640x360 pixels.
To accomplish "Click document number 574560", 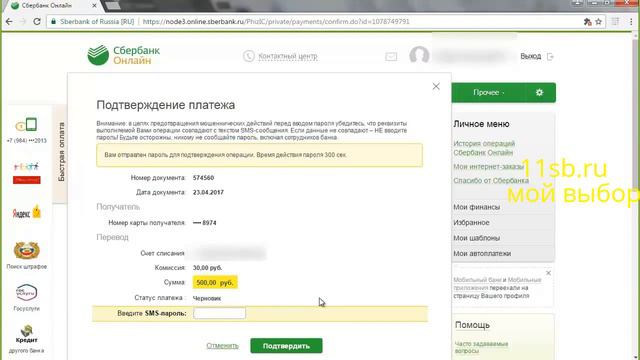I will click(203, 178).
